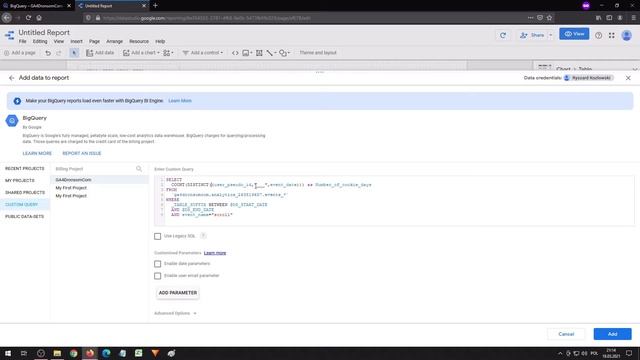Open the Google apps grid icon
This screenshot has width=640, height=360.
point(611,36)
